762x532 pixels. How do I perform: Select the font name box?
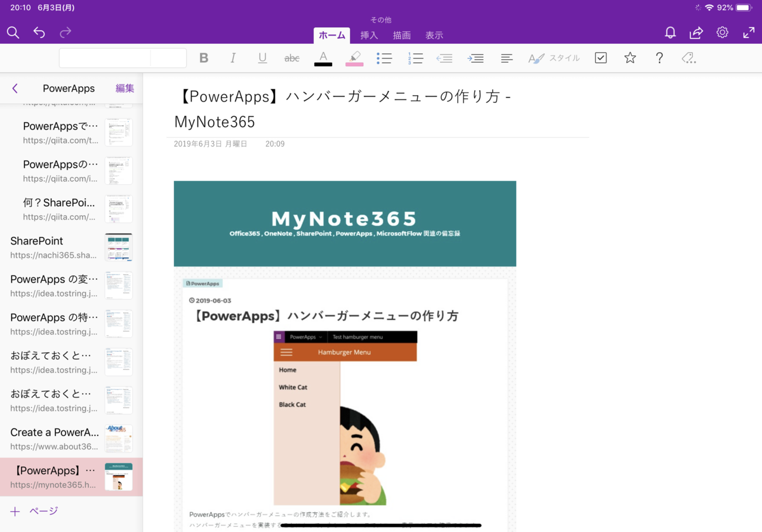[105, 58]
